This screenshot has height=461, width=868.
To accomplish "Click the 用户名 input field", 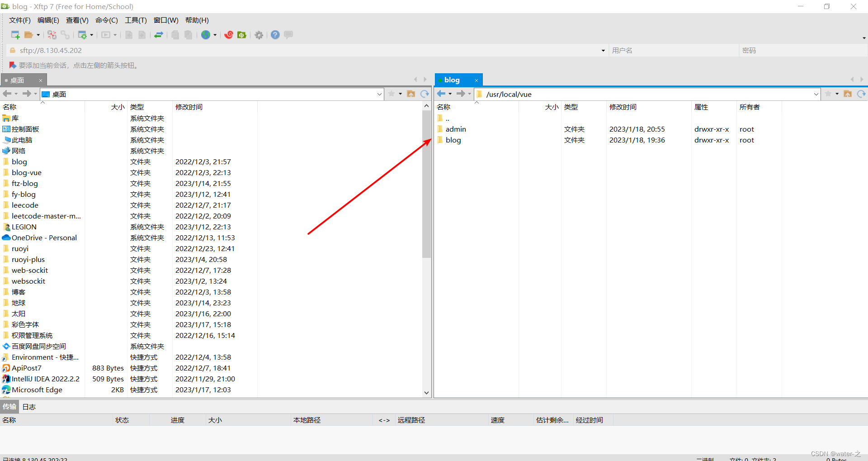I will tap(674, 51).
